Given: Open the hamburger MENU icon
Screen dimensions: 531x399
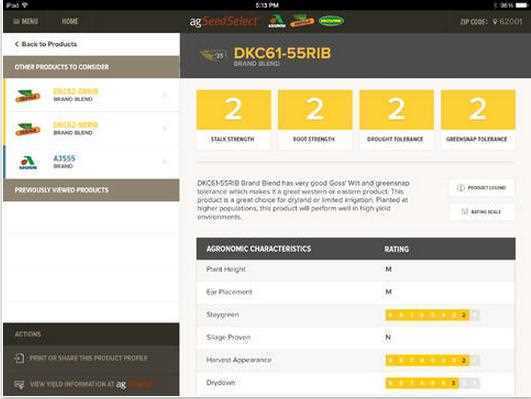Looking at the screenshot, I should (x=16, y=21).
